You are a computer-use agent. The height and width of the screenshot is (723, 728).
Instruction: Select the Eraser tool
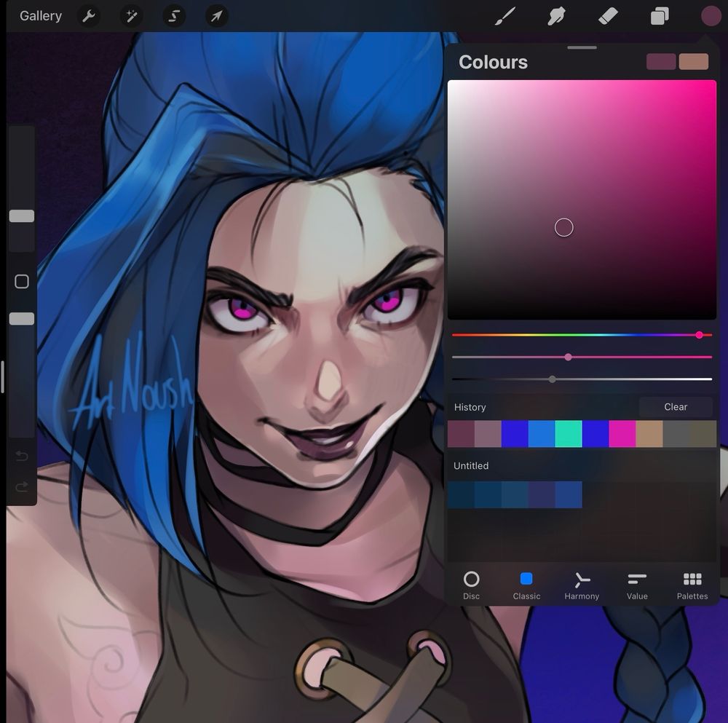click(608, 16)
